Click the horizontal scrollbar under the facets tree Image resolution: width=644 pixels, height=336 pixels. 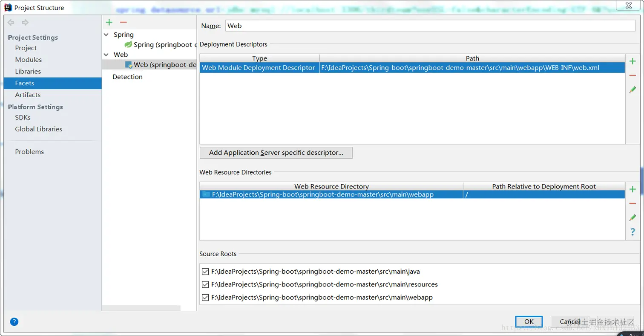(x=141, y=308)
